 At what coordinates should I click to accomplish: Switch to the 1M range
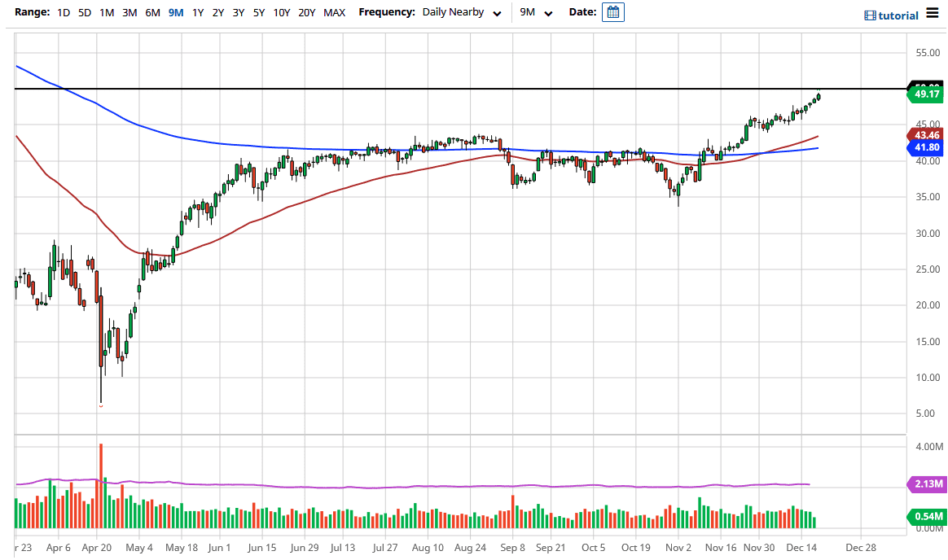106,13
